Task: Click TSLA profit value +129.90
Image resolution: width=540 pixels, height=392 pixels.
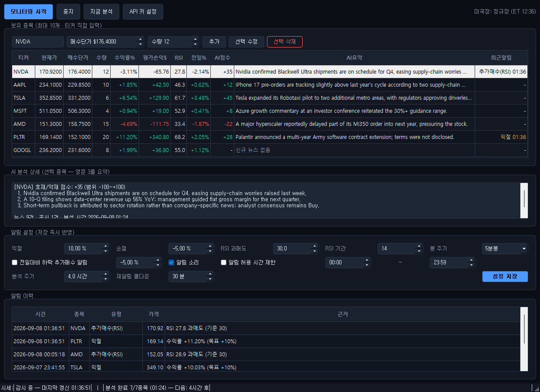Action: [x=155, y=98]
